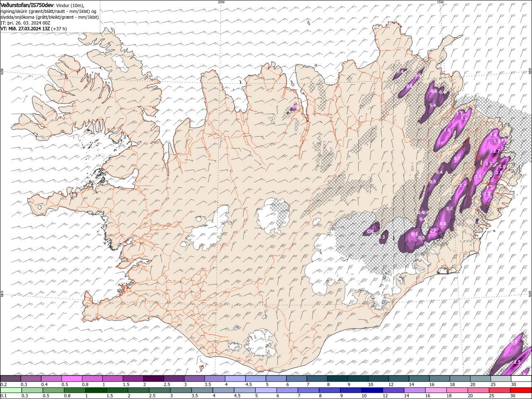Screen dimensions: 532x399
Task: Pick bottom legend swatch between 2.5 and 3
Action: pos(160,390)
